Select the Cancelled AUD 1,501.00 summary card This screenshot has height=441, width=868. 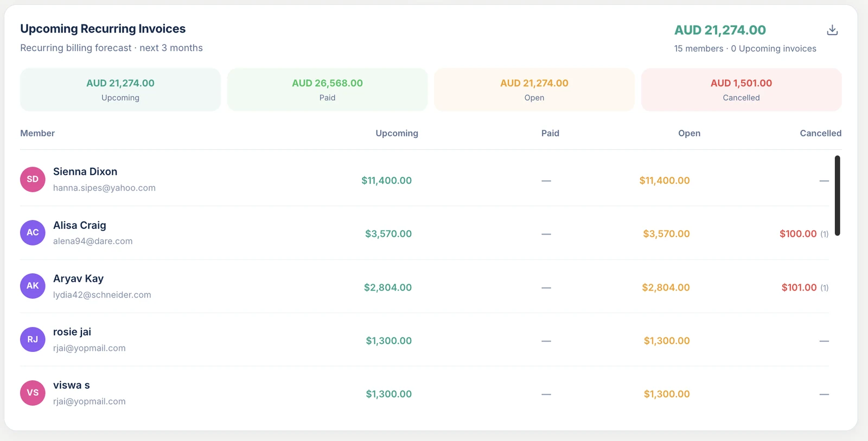[x=741, y=90]
